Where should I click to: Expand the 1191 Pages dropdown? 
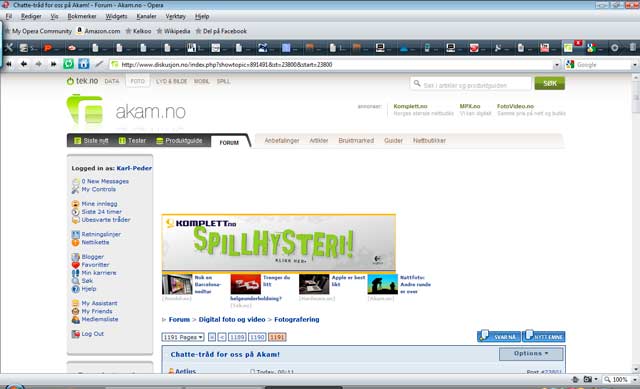coord(183,337)
